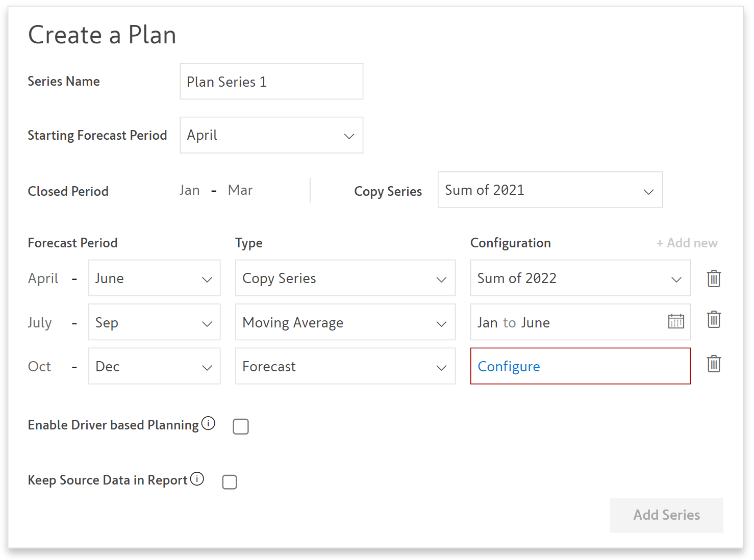Change the Forecast type dropdown

click(x=345, y=366)
